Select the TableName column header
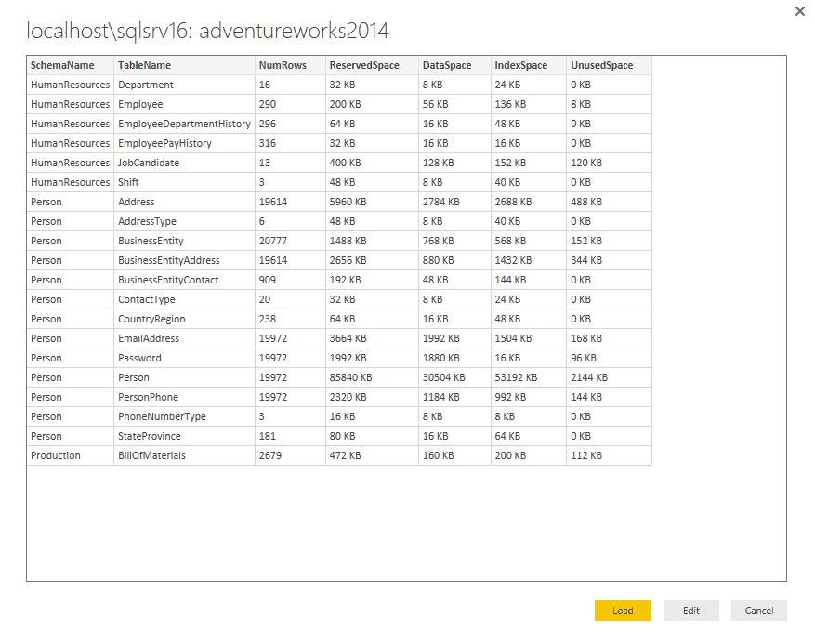This screenshot has height=644, width=815. pos(185,65)
